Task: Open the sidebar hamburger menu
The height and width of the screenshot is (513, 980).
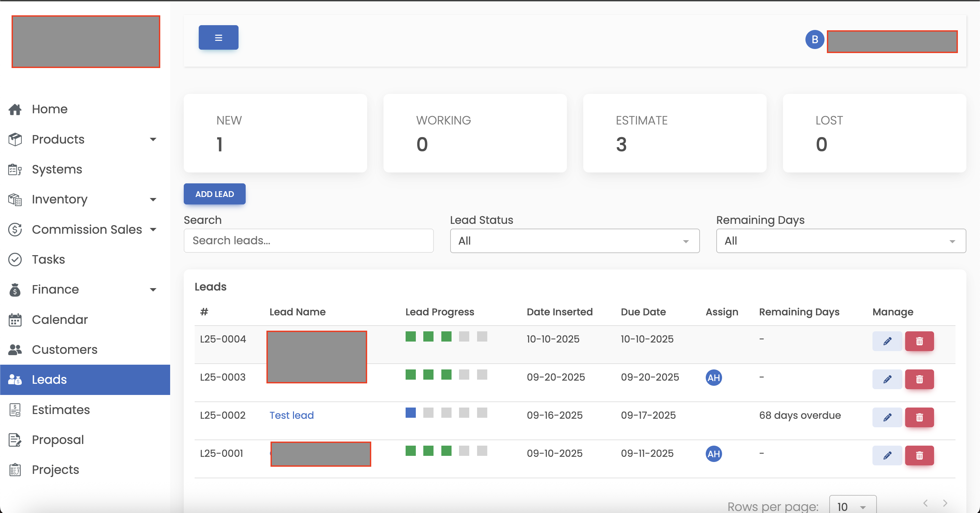Action: (x=218, y=37)
